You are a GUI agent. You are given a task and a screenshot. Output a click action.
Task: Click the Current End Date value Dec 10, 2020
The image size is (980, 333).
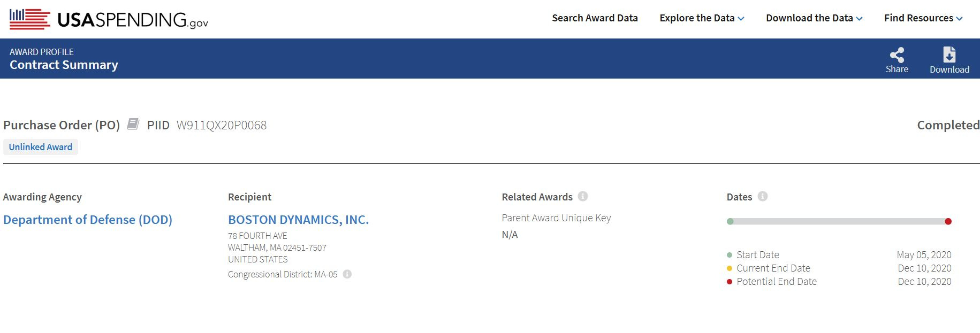(925, 268)
